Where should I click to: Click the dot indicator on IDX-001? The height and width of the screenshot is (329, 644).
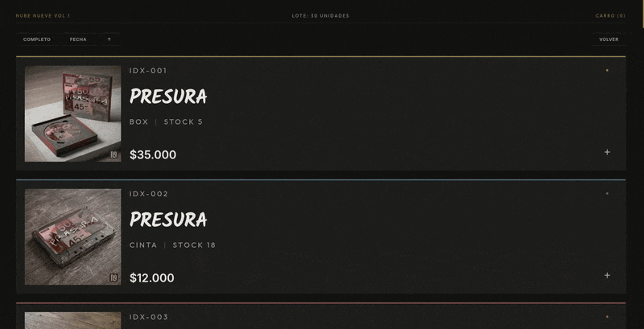pos(607,70)
